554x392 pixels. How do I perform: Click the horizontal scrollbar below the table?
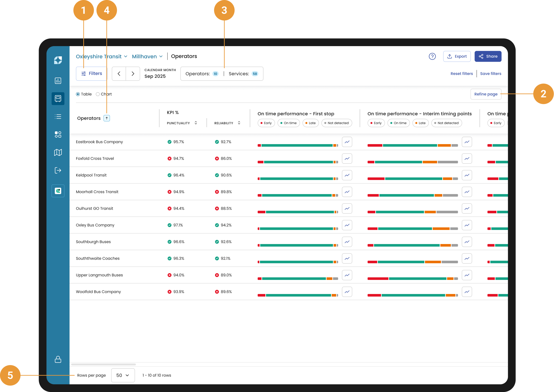coord(103,364)
